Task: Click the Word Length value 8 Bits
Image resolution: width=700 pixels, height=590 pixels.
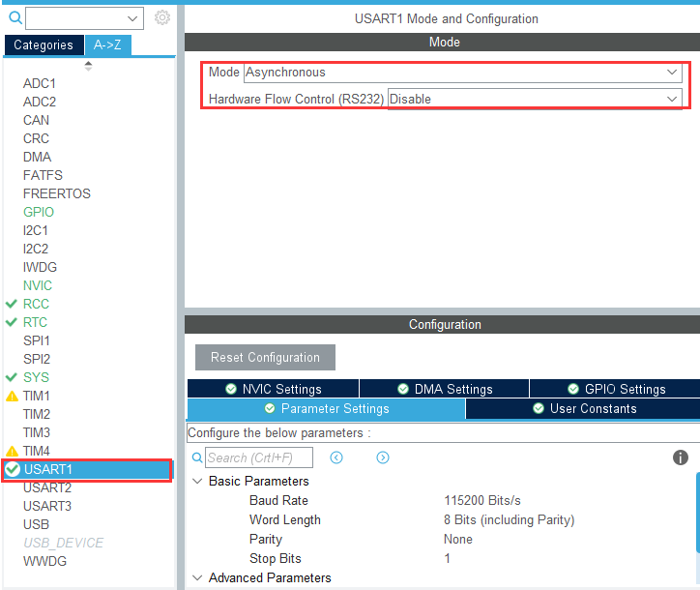Action: coord(509,520)
